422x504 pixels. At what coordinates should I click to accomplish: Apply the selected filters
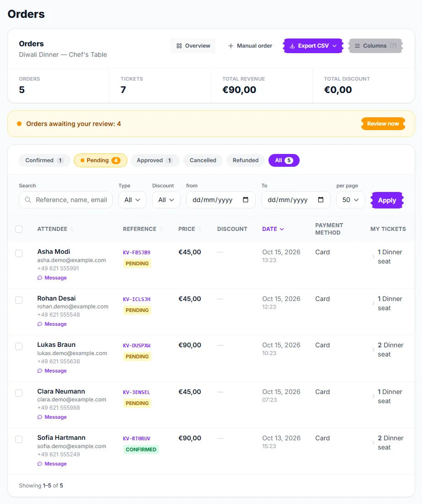(x=387, y=200)
